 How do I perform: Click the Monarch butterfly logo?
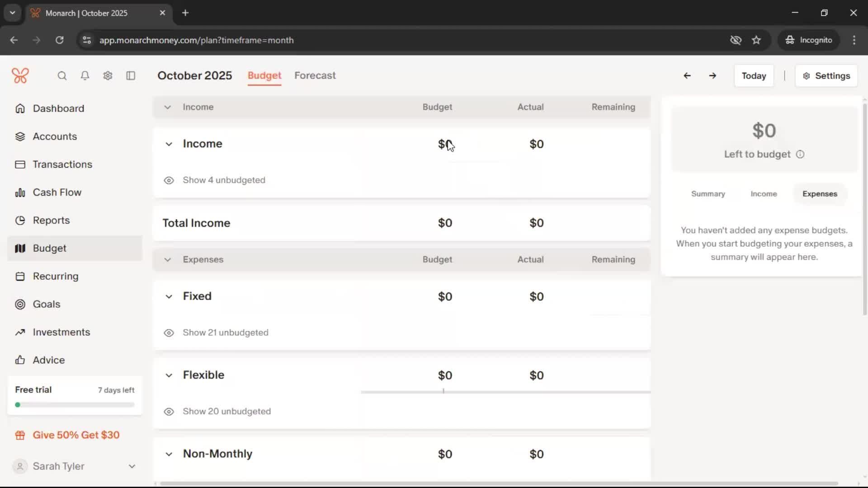tap(20, 75)
